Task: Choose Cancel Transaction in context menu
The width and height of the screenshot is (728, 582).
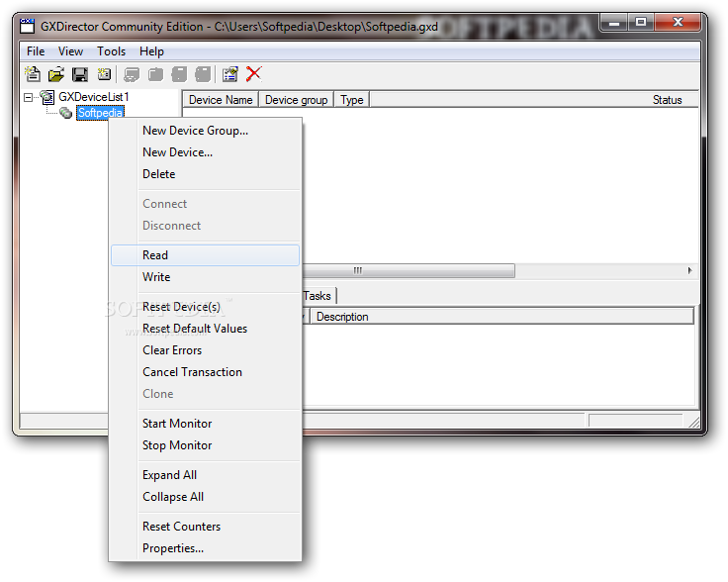Action: (205, 372)
